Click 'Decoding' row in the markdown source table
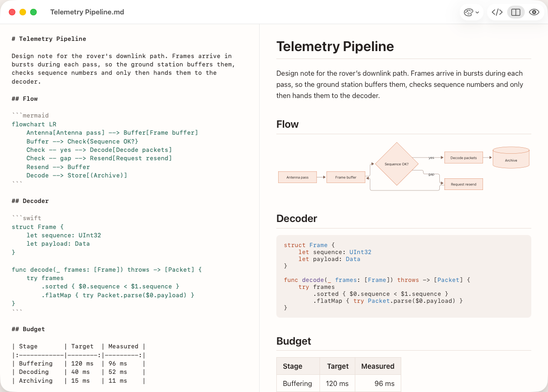Viewport: 548px width, 392px height. coord(78,372)
